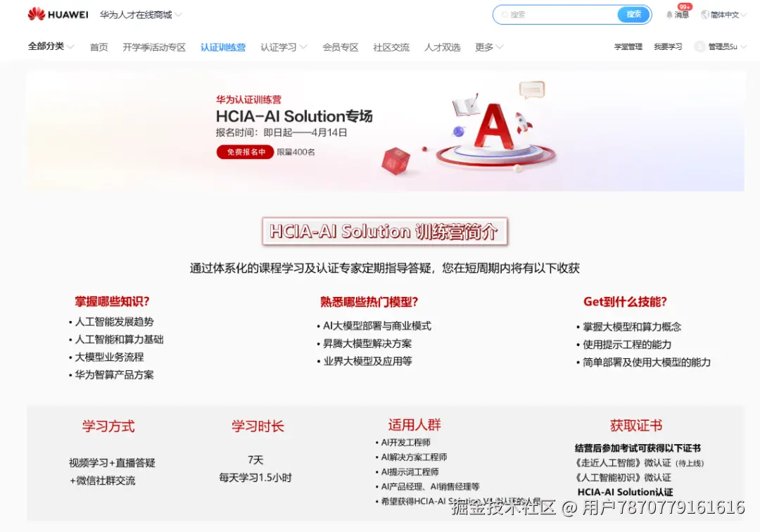Screen dimensions: 760x532
Task: Open the 开学季活动专区 tab
Action: pos(154,47)
